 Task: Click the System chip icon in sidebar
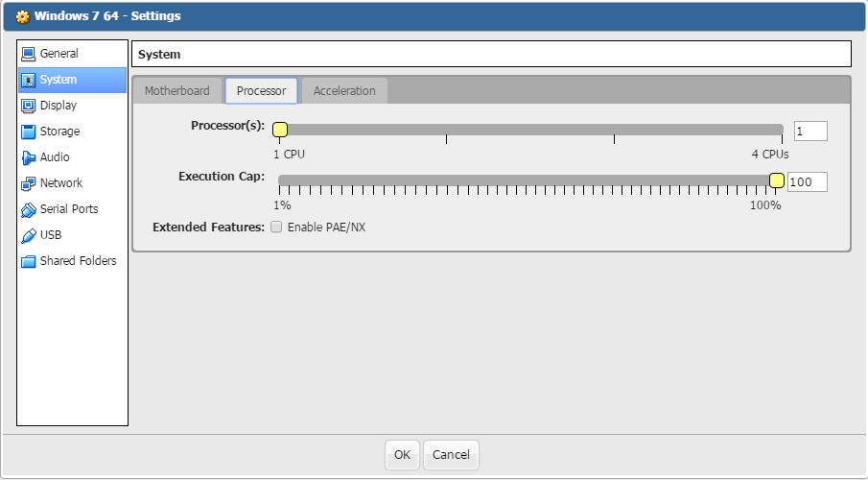(x=29, y=80)
